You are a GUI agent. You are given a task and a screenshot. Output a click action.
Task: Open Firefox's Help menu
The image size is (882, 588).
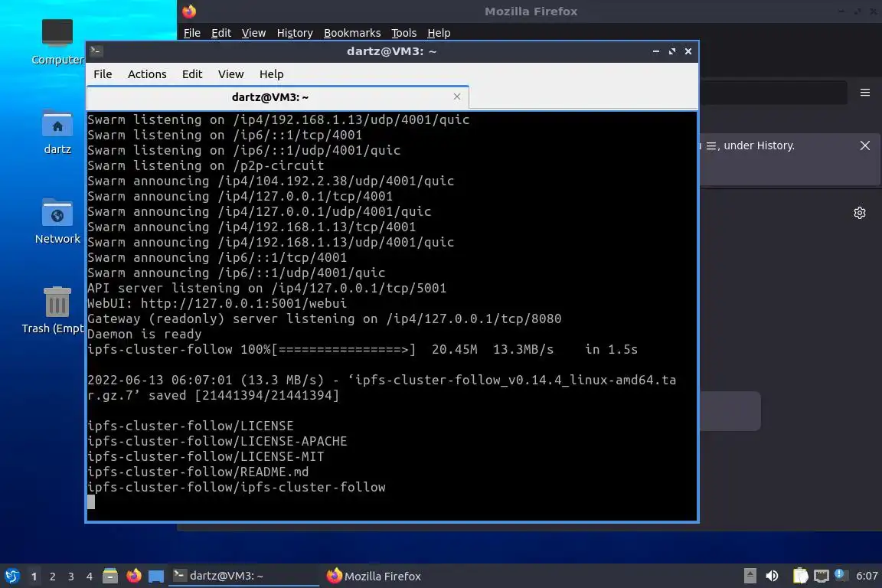439,33
